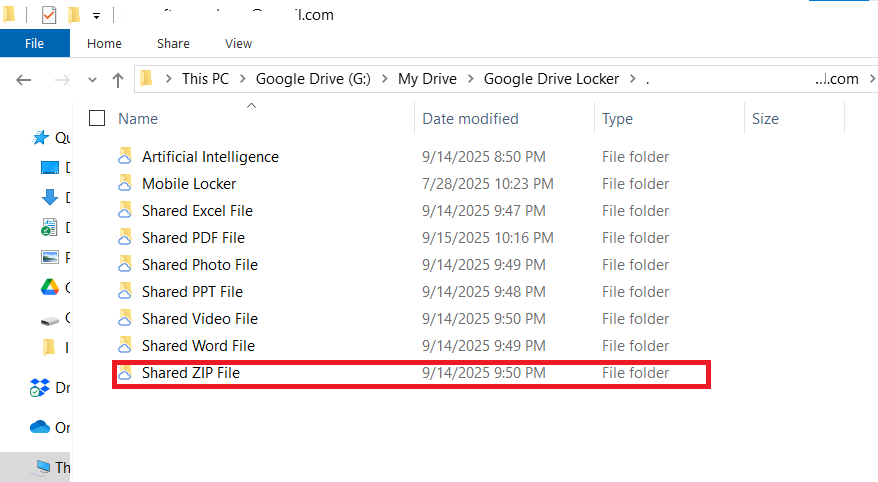Open the Dropbox icon in the sidebar
This screenshot has height=482, width=878.
tap(40, 387)
